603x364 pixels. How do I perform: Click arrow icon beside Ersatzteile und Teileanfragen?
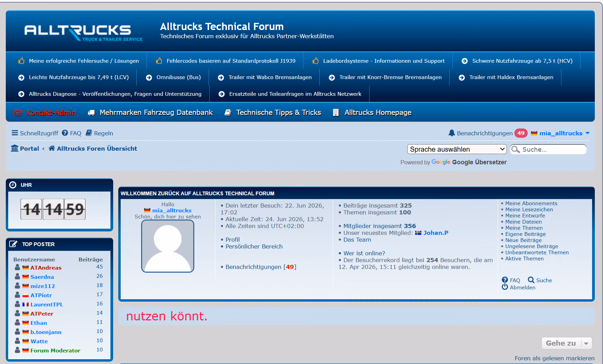pyautogui.click(x=222, y=94)
